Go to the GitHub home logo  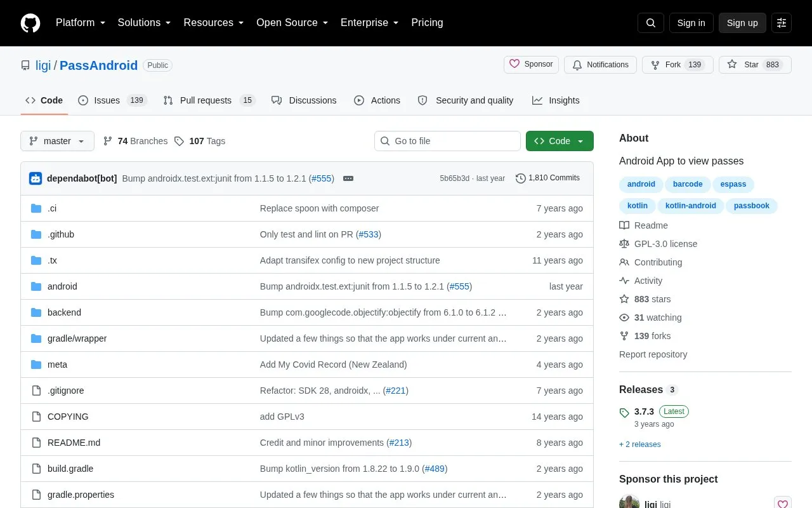[30, 23]
